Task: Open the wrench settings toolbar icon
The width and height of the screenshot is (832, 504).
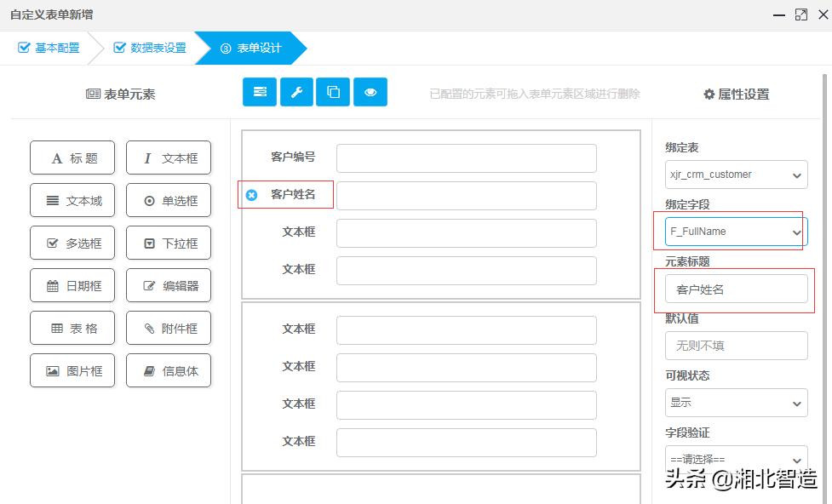Action: point(296,92)
